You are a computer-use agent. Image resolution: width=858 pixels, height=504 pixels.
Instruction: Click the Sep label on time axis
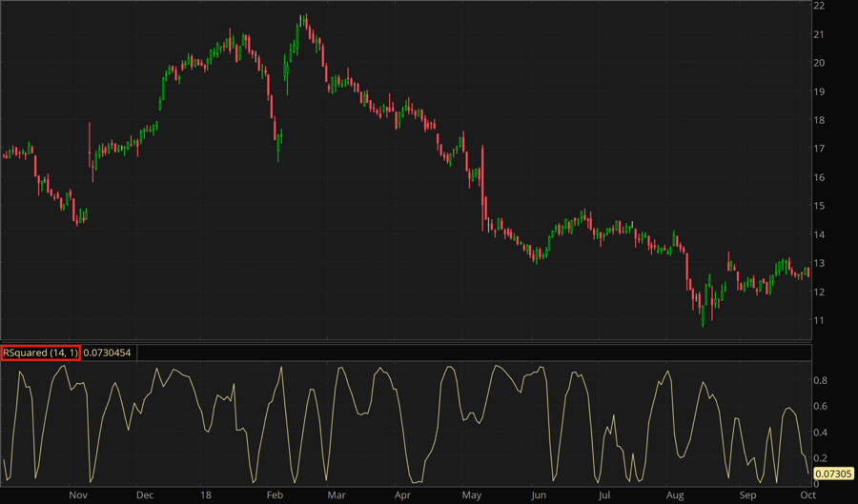point(748,495)
